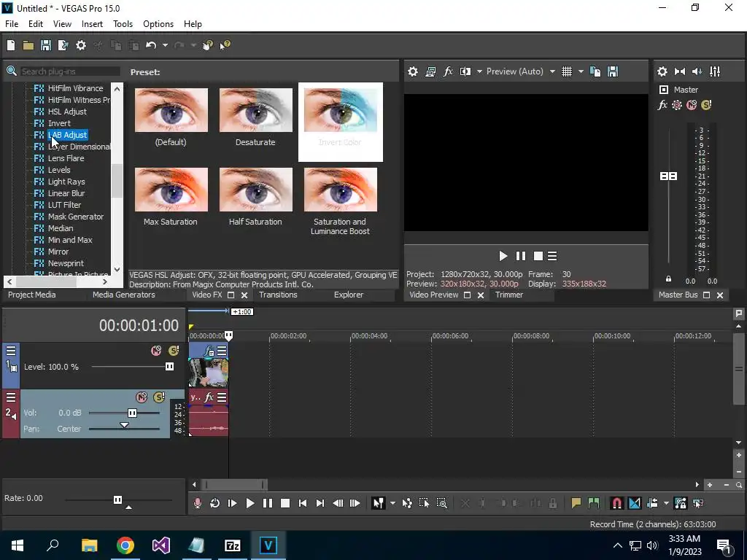747x560 pixels.
Task: Select the Lens Flare plug-in
Action: point(66,158)
